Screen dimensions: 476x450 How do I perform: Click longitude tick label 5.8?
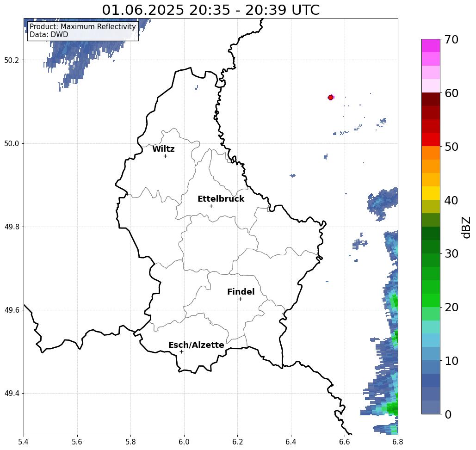click(130, 442)
